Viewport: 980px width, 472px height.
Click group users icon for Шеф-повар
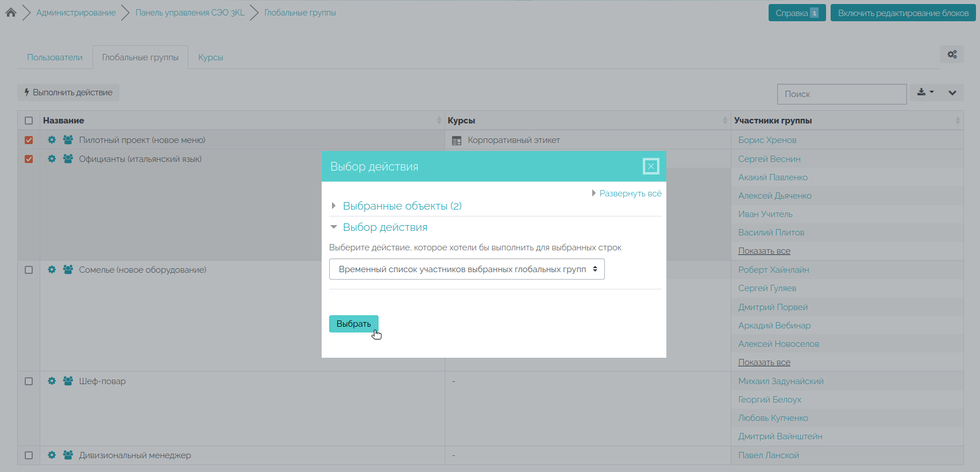point(68,381)
